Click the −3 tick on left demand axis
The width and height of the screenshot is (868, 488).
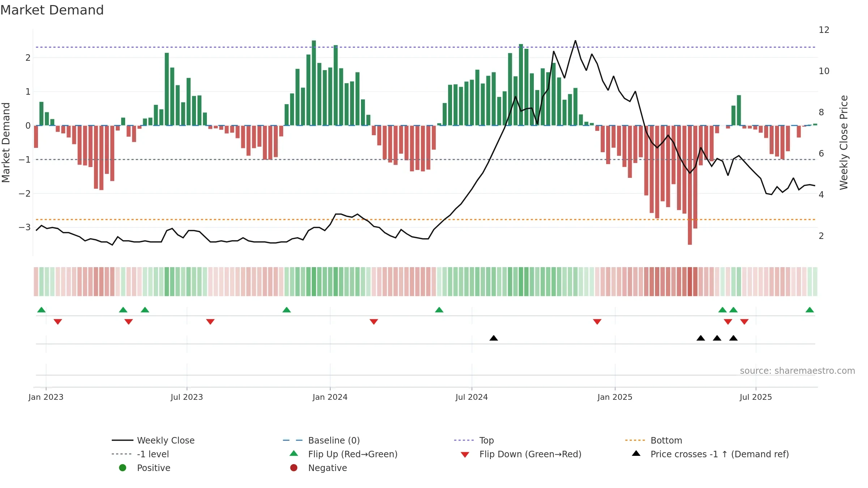[25, 227]
